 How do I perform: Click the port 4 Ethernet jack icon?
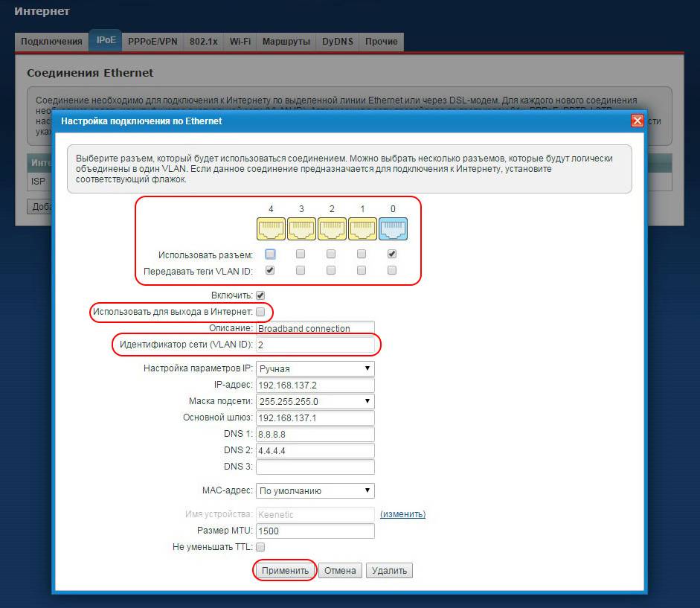[271, 228]
